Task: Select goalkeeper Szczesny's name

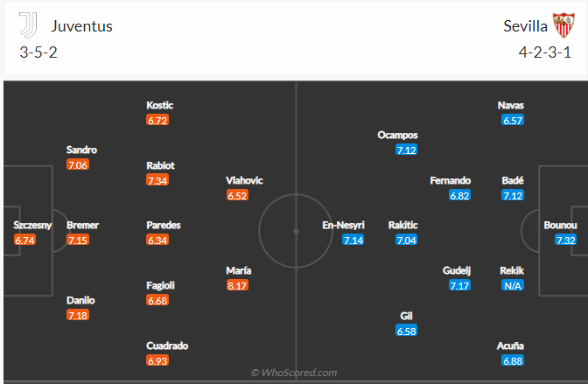Action: pyautogui.click(x=32, y=225)
